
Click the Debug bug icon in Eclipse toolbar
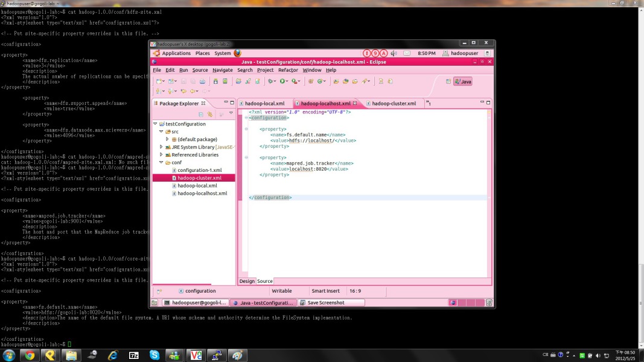click(270, 81)
